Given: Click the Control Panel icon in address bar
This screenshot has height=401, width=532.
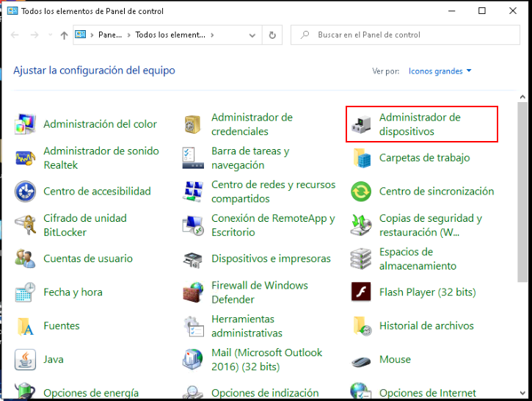Looking at the screenshot, I should [x=81, y=35].
